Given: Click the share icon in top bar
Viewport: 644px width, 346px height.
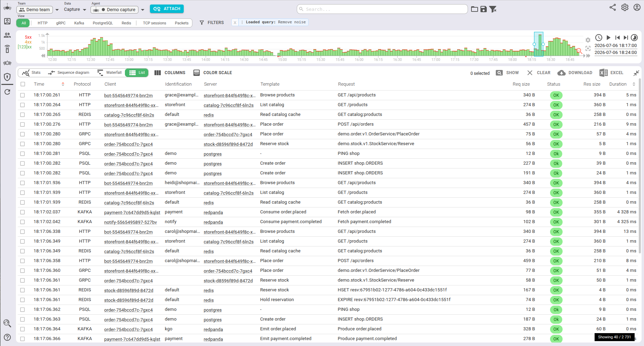Looking at the screenshot, I should coord(613,7).
